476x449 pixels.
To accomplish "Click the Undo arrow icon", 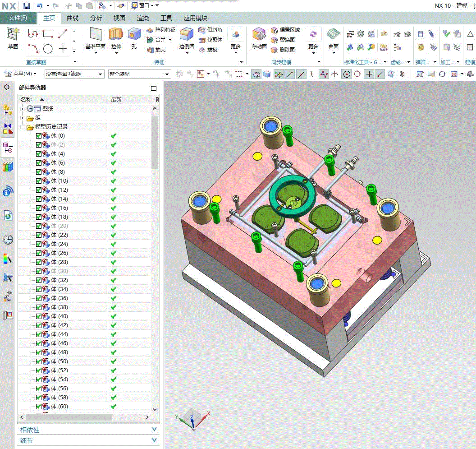I will click(x=40, y=6).
